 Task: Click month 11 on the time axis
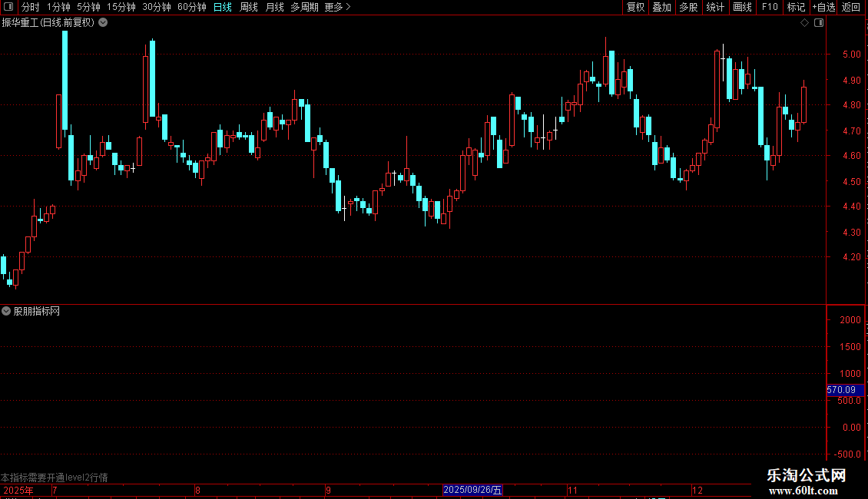[x=572, y=491]
